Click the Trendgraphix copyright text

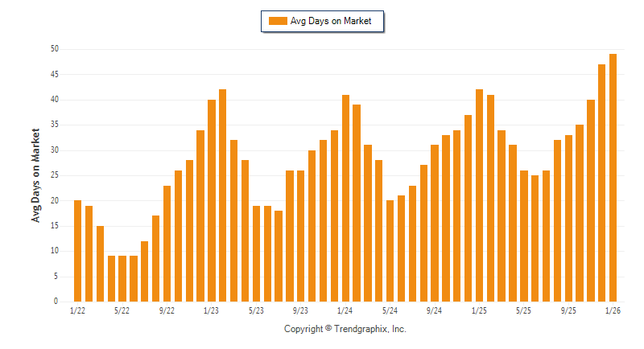345,329
